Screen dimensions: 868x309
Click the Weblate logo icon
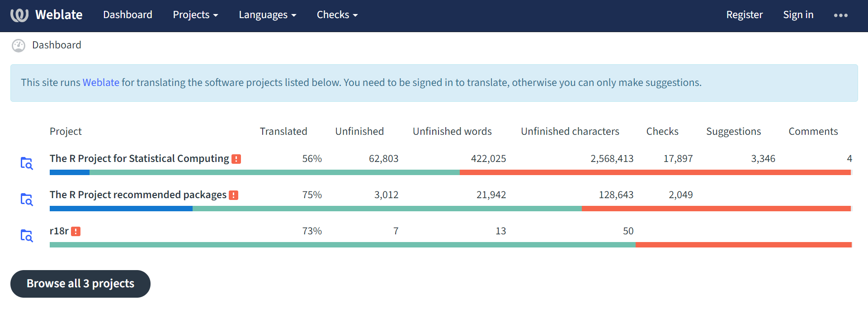click(x=19, y=15)
